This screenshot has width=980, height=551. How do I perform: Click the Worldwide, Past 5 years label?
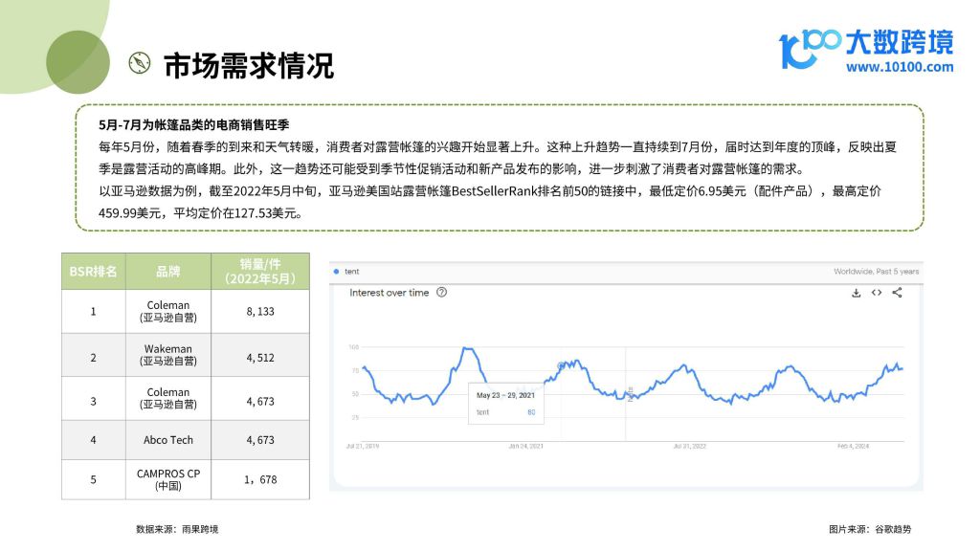point(877,271)
